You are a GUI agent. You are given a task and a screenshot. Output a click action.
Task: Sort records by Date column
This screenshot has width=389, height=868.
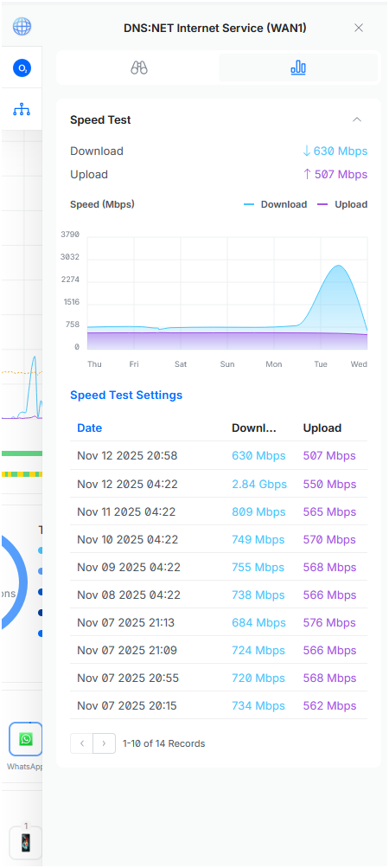(x=90, y=428)
